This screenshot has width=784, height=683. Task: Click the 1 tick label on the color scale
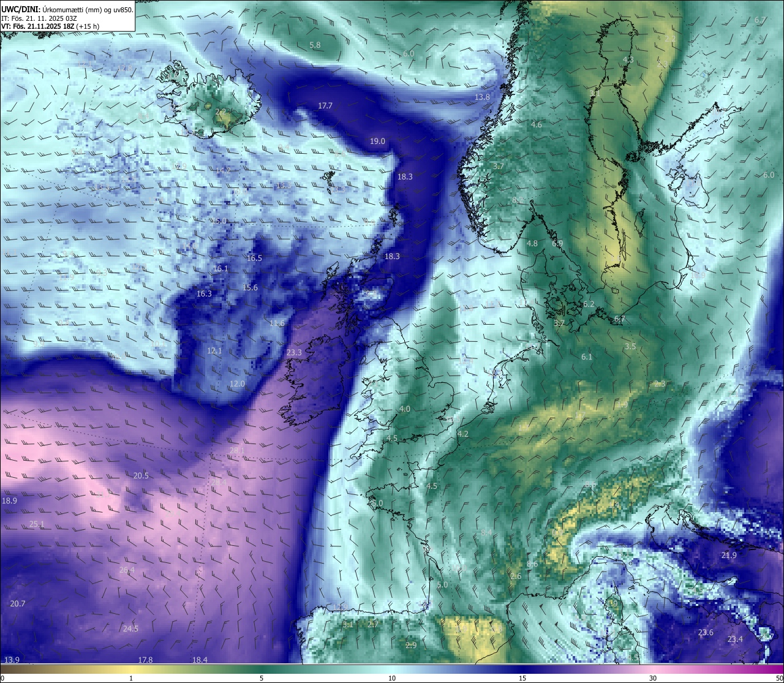coord(131,678)
